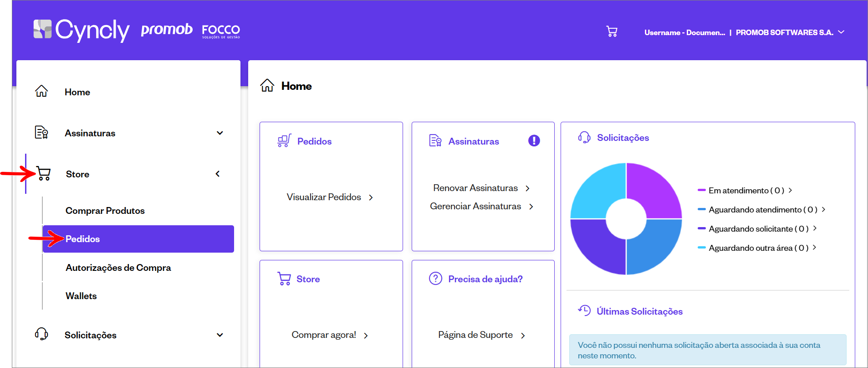Click the Solicitações card headset icon
Screen dimensions: 868x368
584,137
